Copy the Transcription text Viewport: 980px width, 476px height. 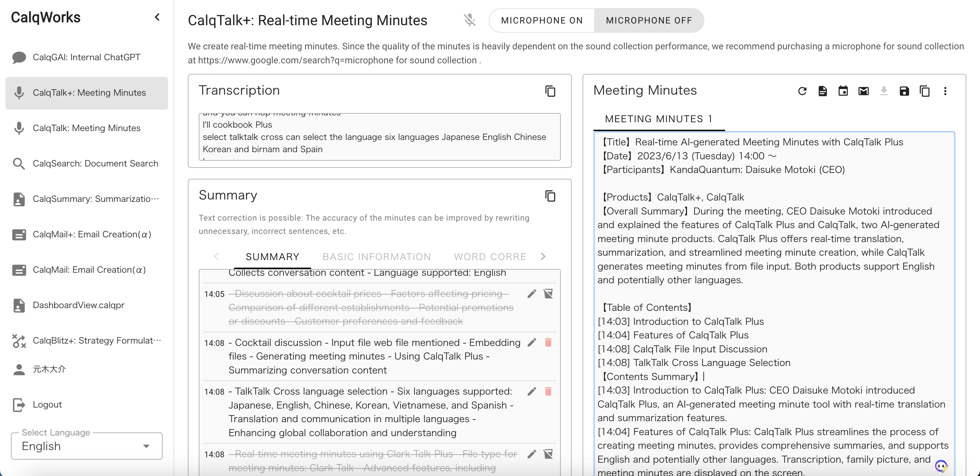click(x=550, y=91)
